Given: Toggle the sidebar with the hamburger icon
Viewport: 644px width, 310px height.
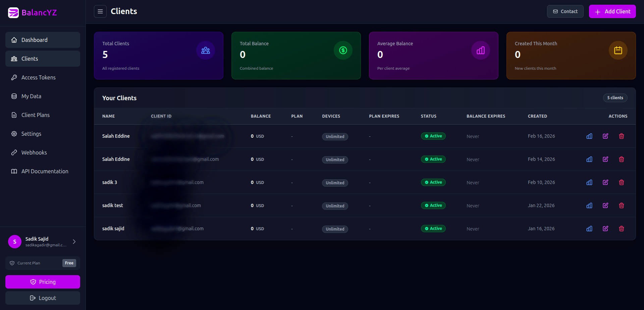Looking at the screenshot, I should [x=100, y=11].
